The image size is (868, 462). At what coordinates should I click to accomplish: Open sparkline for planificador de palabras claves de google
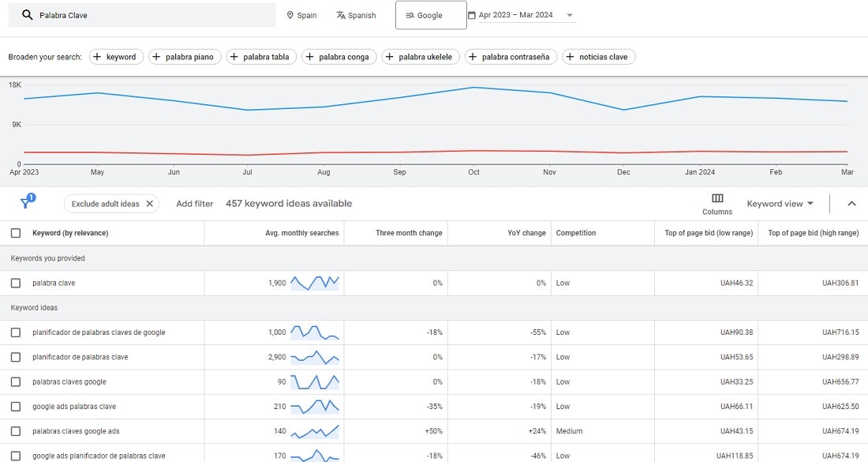(x=315, y=332)
